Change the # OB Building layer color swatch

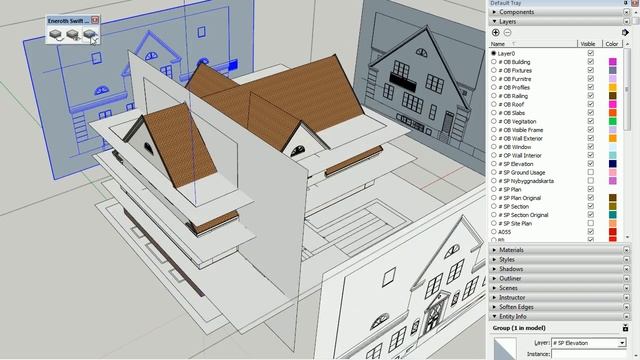pos(613,62)
